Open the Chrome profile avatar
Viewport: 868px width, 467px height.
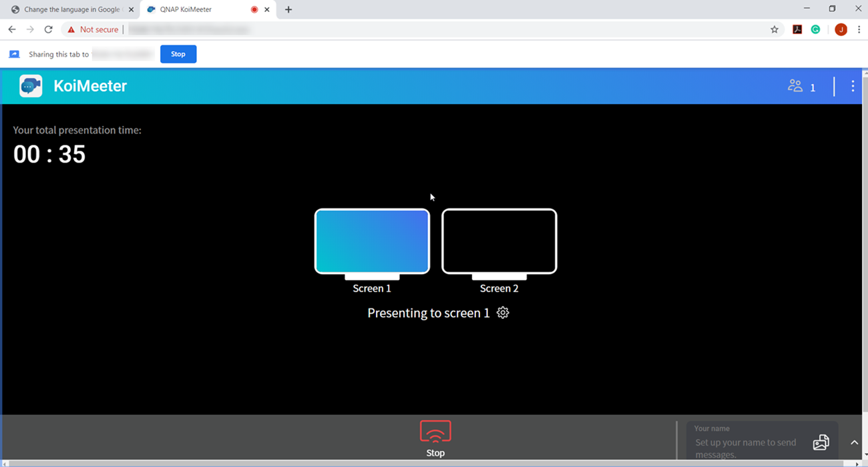click(x=841, y=29)
